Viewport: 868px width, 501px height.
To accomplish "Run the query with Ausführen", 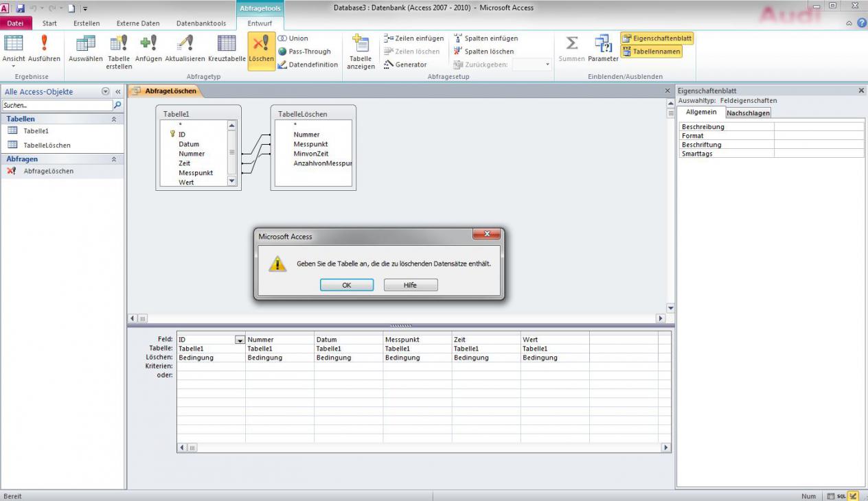I will pyautogui.click(x=44, y=49).
